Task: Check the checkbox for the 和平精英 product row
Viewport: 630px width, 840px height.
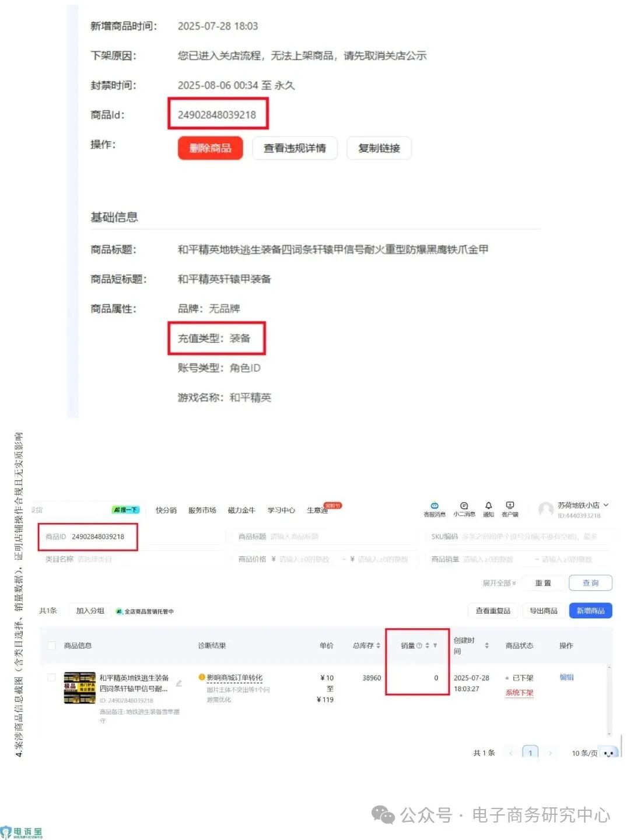Action: pos(51,678)
